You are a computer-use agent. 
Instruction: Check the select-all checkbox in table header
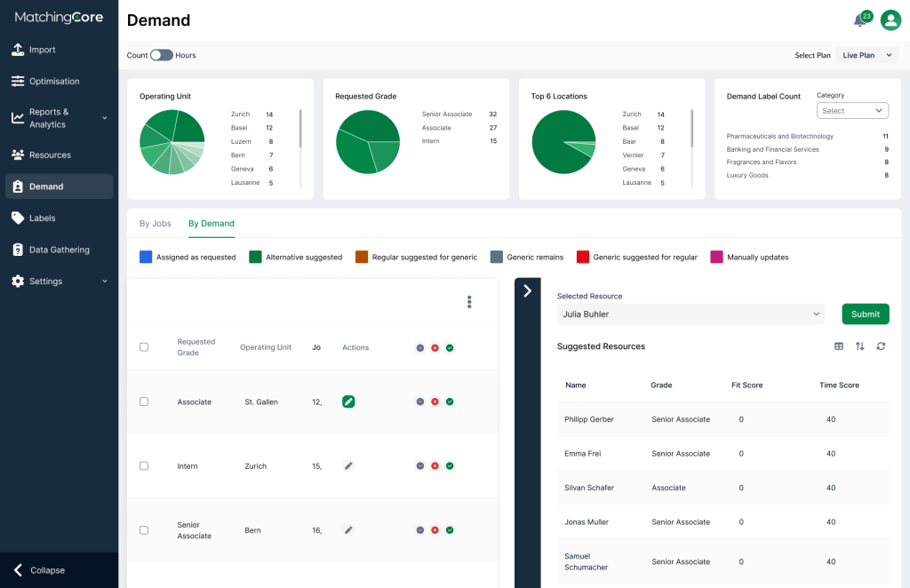(144, 346)
